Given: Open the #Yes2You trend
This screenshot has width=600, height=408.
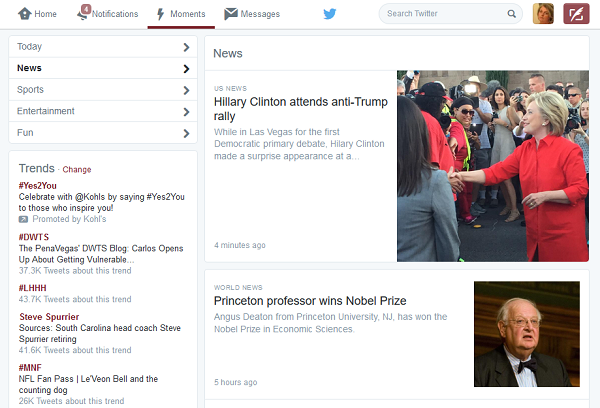Looking at the screenshot, I should 38,186.
